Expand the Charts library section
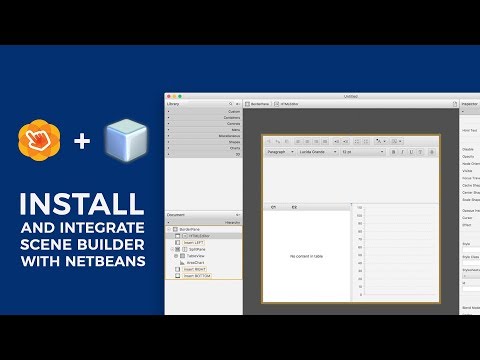Image resolution: width=480 pixels, height=360 pixels. point(204,148)
